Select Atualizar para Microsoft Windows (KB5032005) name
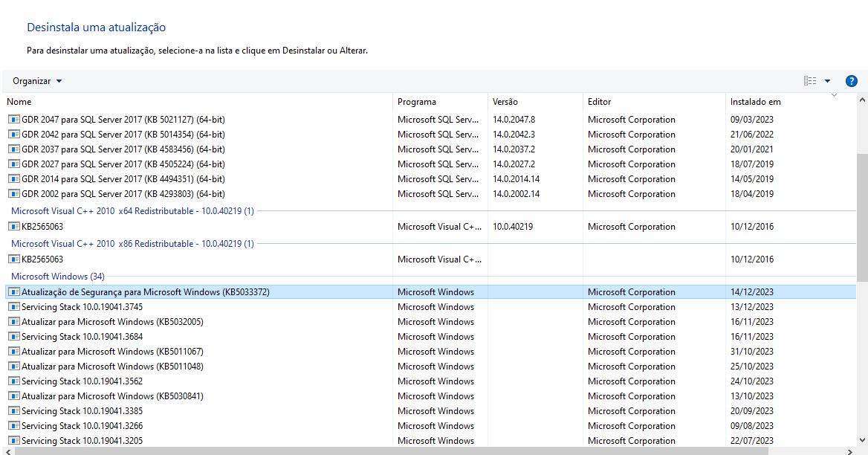The width and height of the screenshot is (868, 455). pyautogui.click(x=112, y=322)
